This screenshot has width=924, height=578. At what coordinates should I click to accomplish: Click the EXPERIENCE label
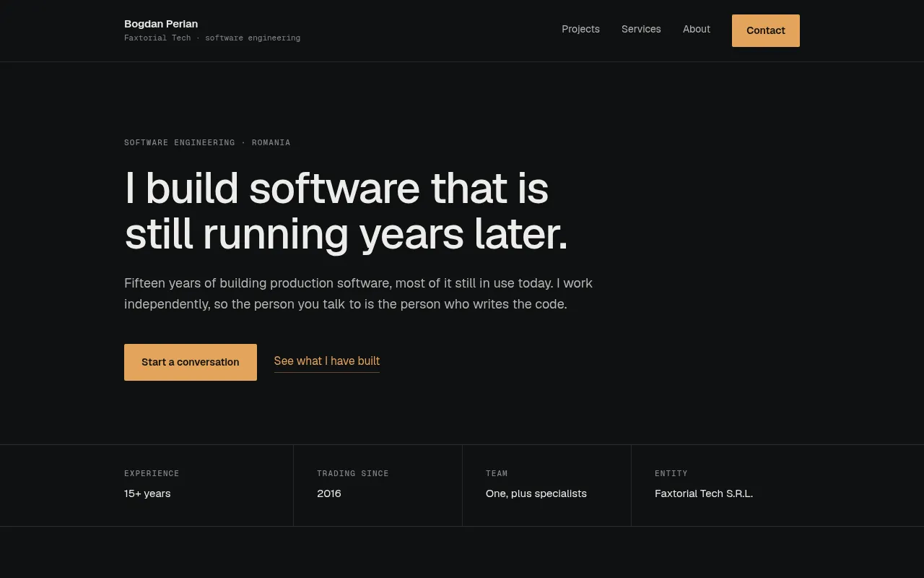click(152, 474)
